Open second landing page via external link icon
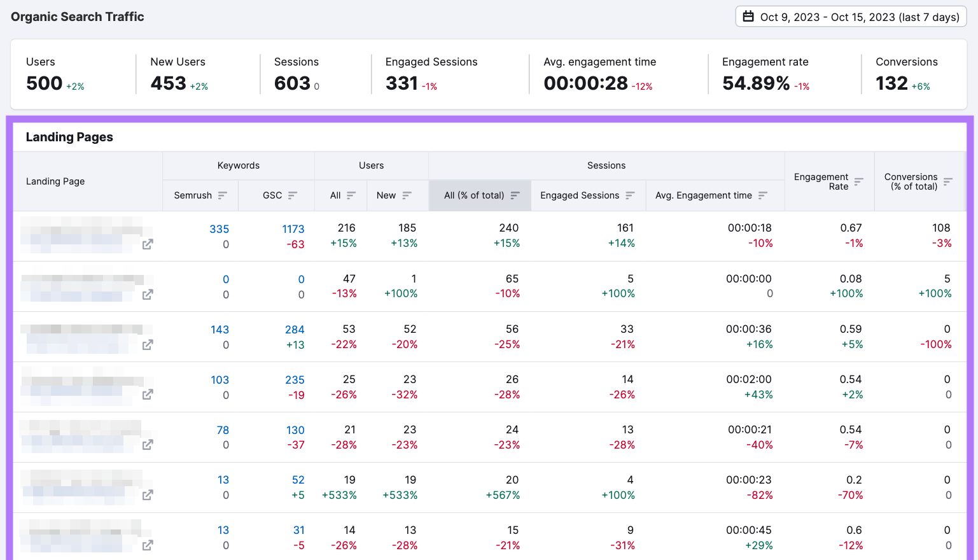 click(x=147, y=294)
